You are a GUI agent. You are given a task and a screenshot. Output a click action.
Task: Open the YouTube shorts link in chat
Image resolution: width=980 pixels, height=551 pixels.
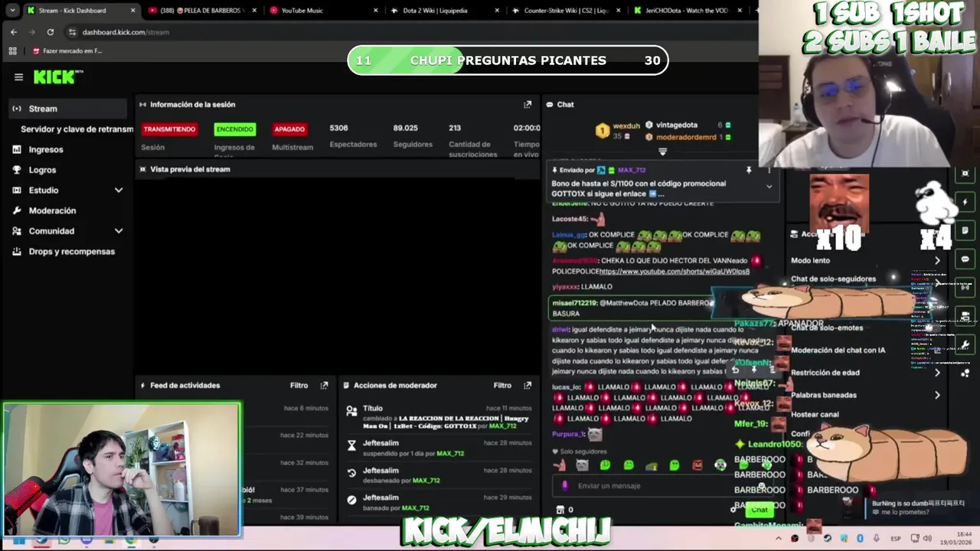click(x=674, y=272)
